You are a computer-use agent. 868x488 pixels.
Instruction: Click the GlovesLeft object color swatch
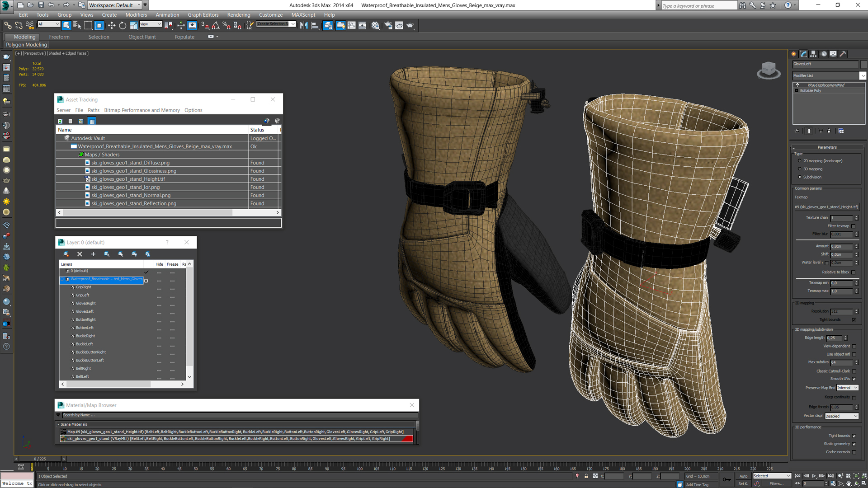point(863,64)
